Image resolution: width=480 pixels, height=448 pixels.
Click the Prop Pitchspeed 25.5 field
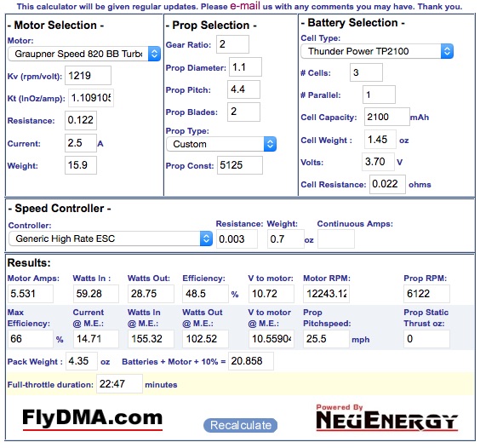tap(326, 339)
